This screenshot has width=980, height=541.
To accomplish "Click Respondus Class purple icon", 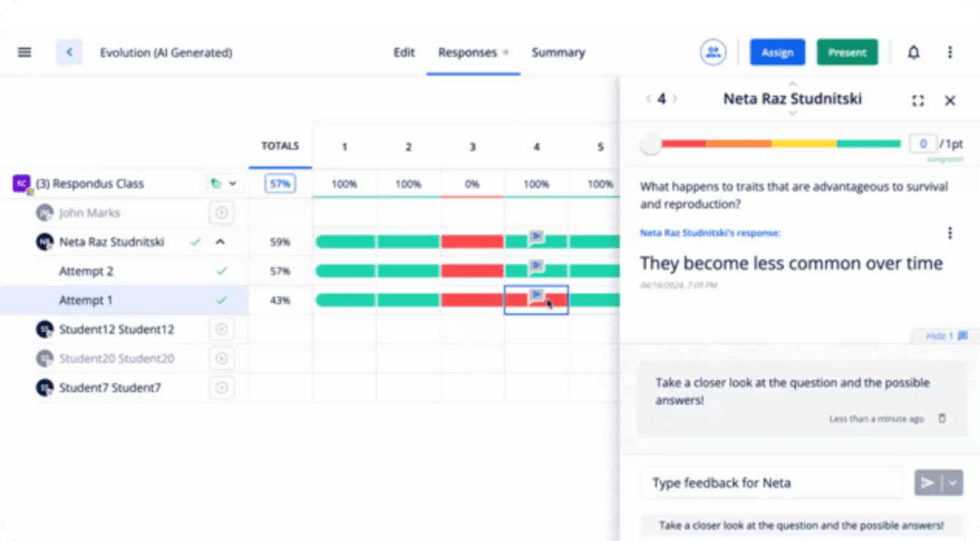I will [x=20, y=184].
